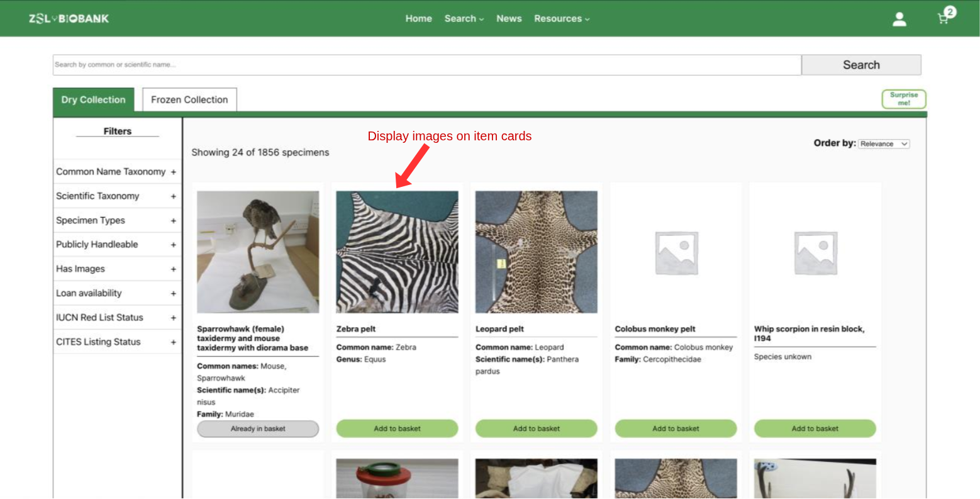This screenshot has height=499, width=980.
Task: Click 'Family: Cercopithecidae' text
Action: coord(658,359)
